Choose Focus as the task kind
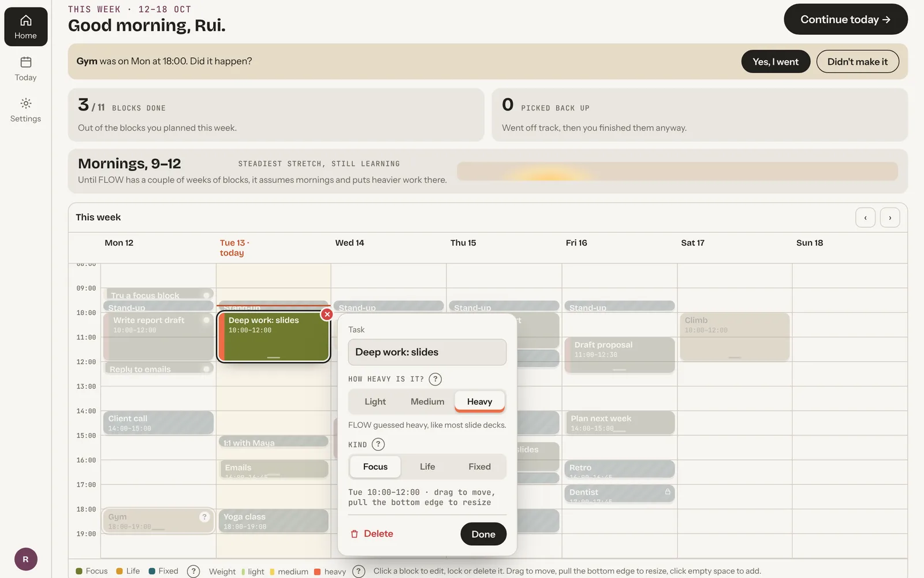The height and width of the screenshot is (578, 924). point(375,466)
